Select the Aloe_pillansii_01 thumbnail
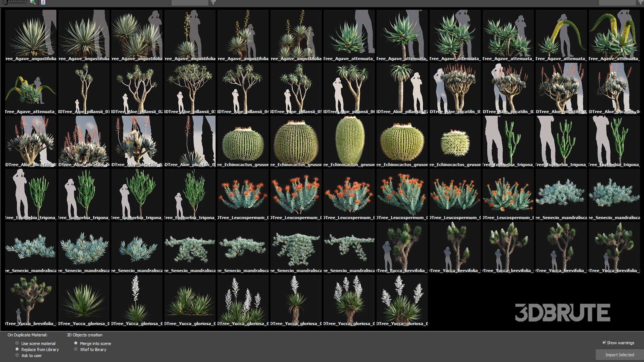Viewport: 644px width, 362px height. coord(84,87)
